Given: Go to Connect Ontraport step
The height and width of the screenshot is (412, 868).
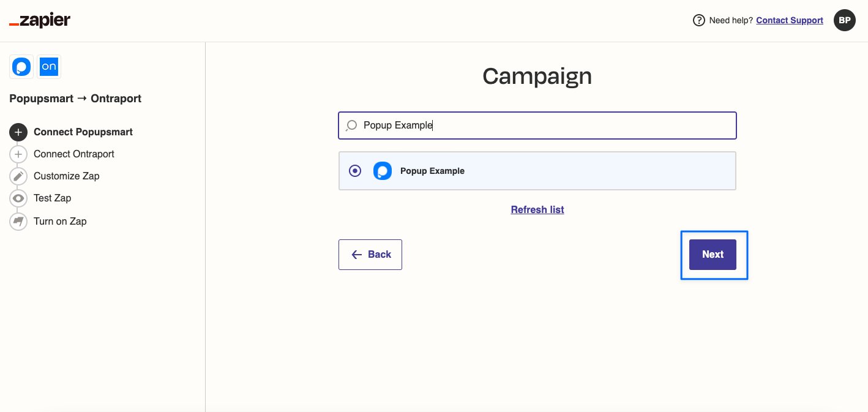Looking at the screenshot, I should click(74, 154).
